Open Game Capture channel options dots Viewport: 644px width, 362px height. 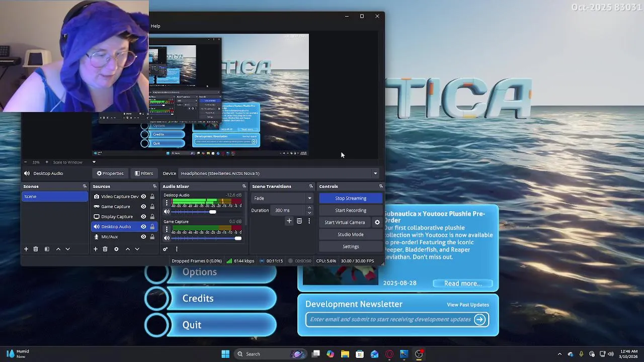(x=167, y=229)
